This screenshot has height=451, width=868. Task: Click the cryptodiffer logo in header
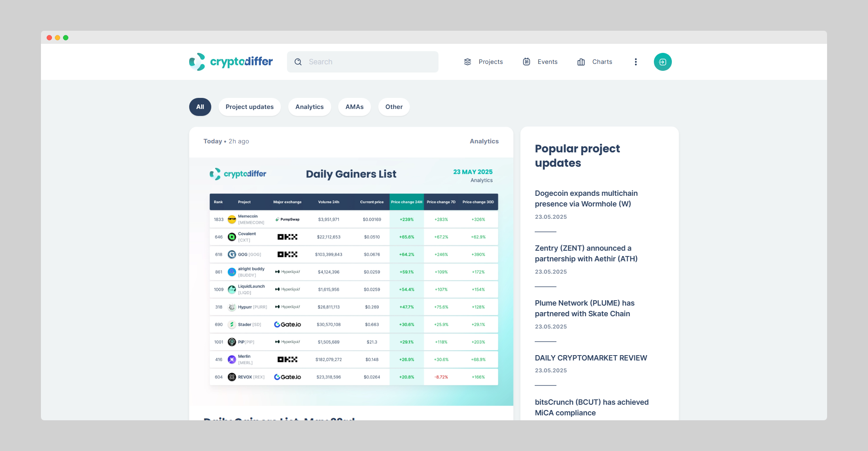coord(231,62)
